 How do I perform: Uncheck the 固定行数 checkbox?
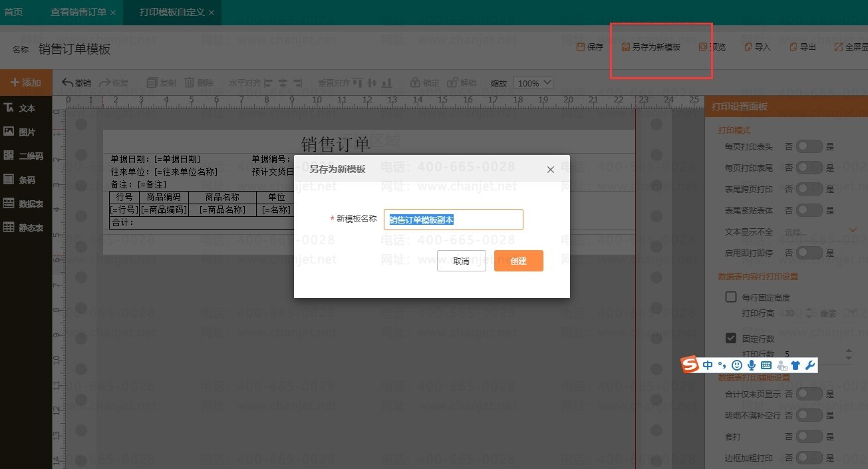pos(731,339)
